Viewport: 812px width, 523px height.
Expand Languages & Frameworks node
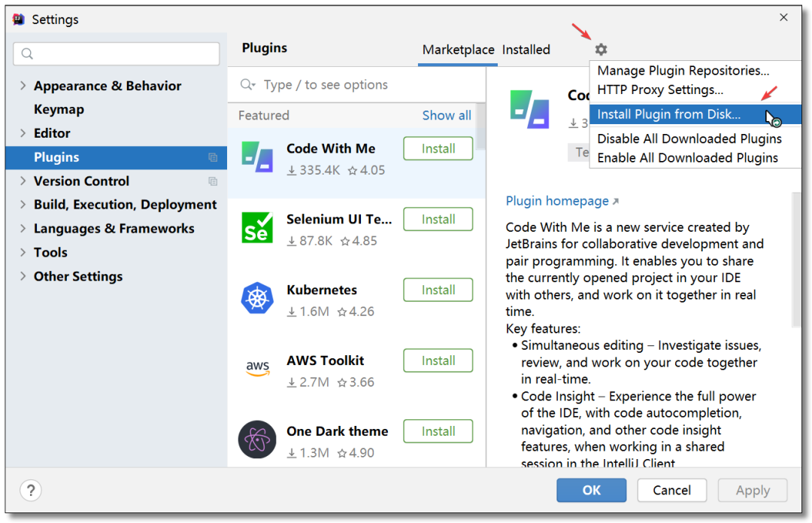tap(23, 229)
